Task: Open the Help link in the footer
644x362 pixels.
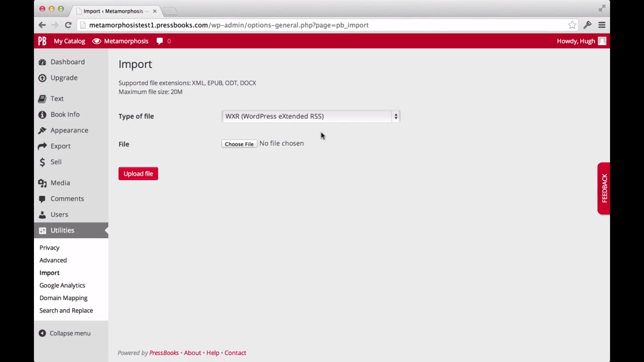Action: point(213,353)
